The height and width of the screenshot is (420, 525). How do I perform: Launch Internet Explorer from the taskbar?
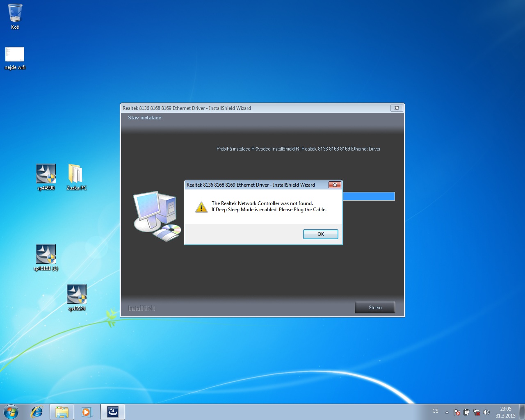pos(37,412)
